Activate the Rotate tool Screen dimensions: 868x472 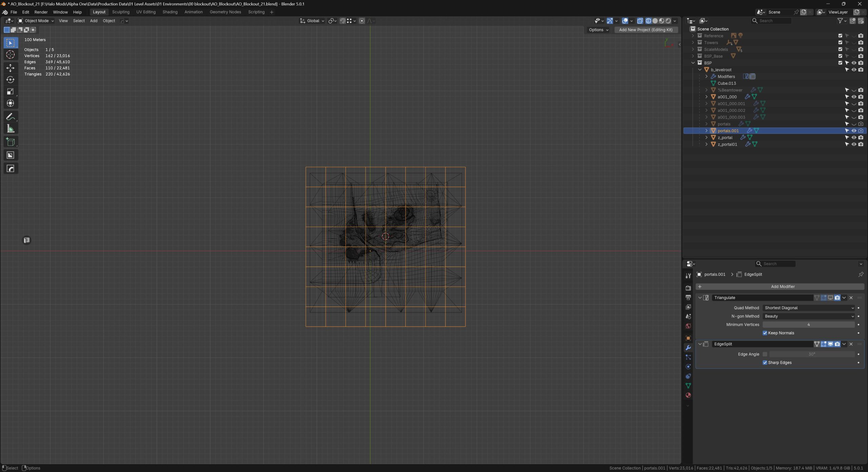10,80
